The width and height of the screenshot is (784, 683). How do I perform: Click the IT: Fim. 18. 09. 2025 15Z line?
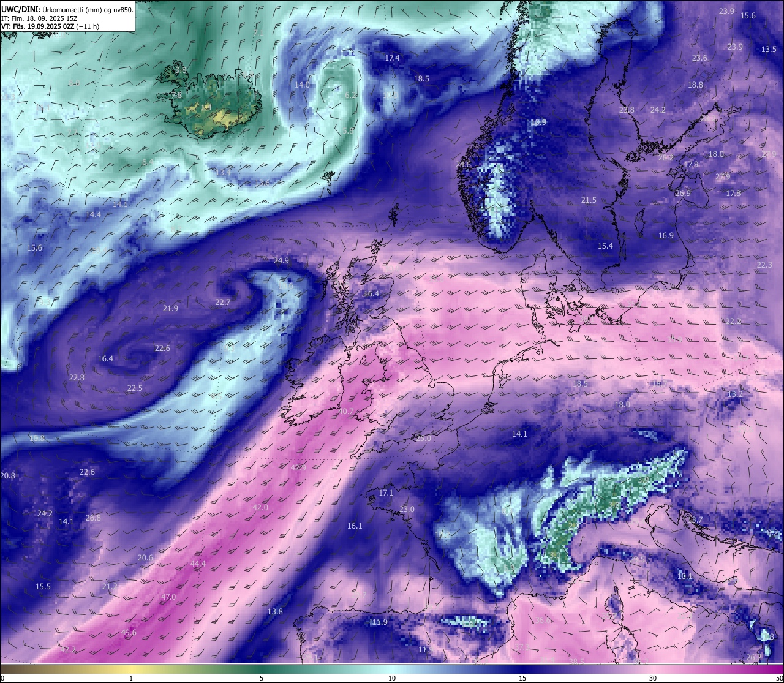39,18
